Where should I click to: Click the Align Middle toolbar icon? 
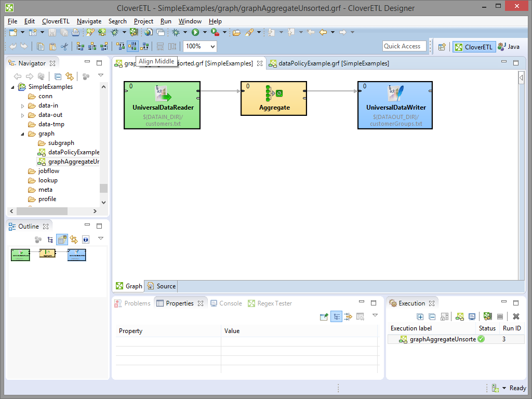click(132, 46)
